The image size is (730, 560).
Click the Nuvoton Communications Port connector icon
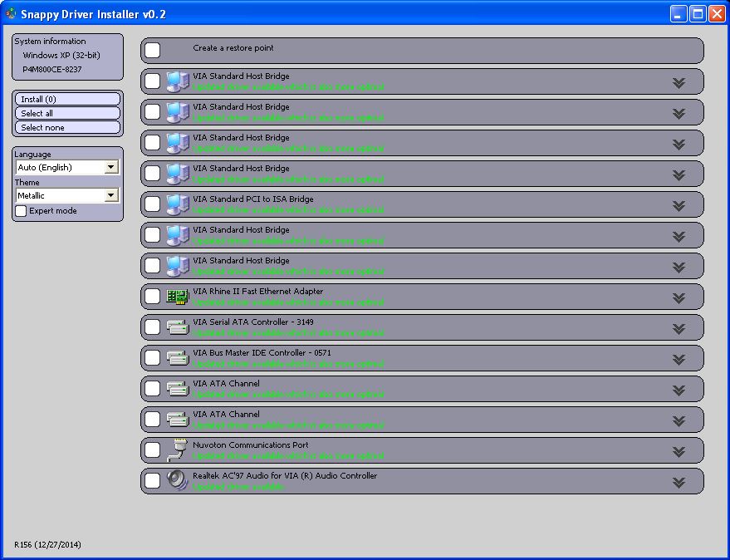point(178,450)
